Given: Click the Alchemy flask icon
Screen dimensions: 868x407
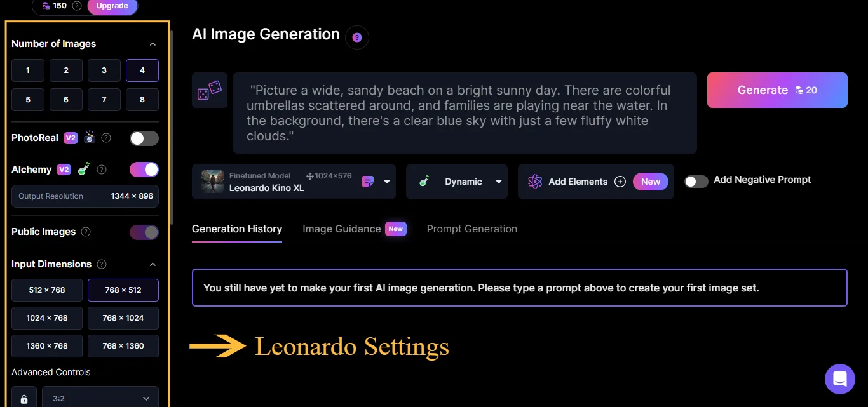Looking at the screenshot, I should click(83, 169).
